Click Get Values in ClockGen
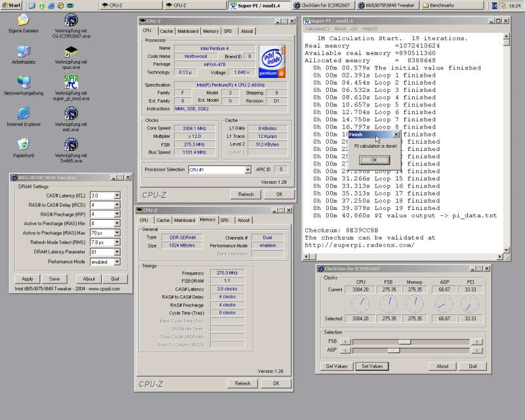This screenshot has width=525, height=420. point(337,366)
